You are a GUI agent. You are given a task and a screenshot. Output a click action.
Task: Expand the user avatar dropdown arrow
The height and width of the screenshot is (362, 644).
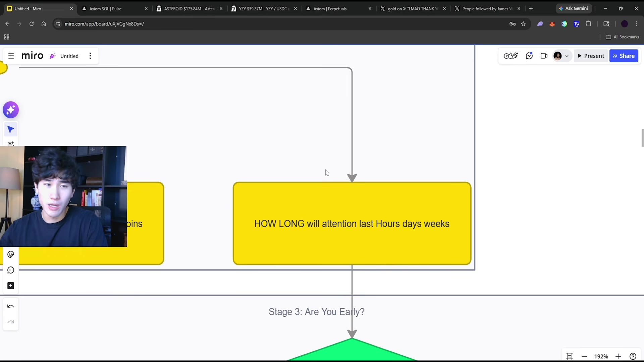pyautogui.click(x=567, y=56)
